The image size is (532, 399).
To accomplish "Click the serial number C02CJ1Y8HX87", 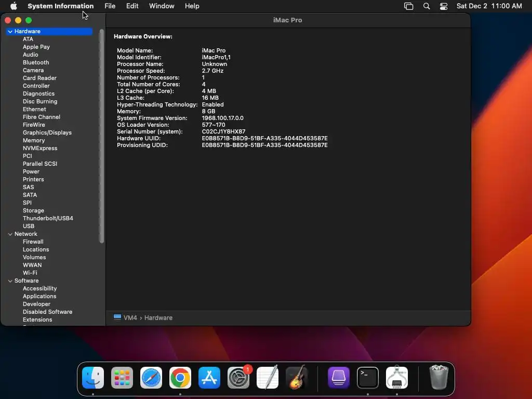I will pos(223,131).
